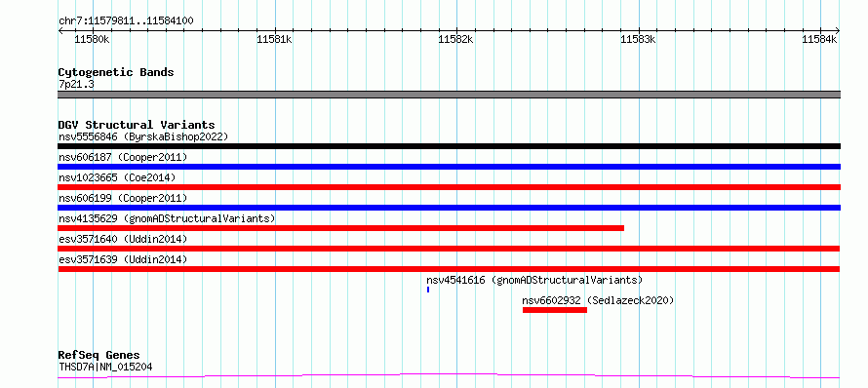Select the black nsv5556846 variant bar
The image size is (868, 388).
pos(449,146)
